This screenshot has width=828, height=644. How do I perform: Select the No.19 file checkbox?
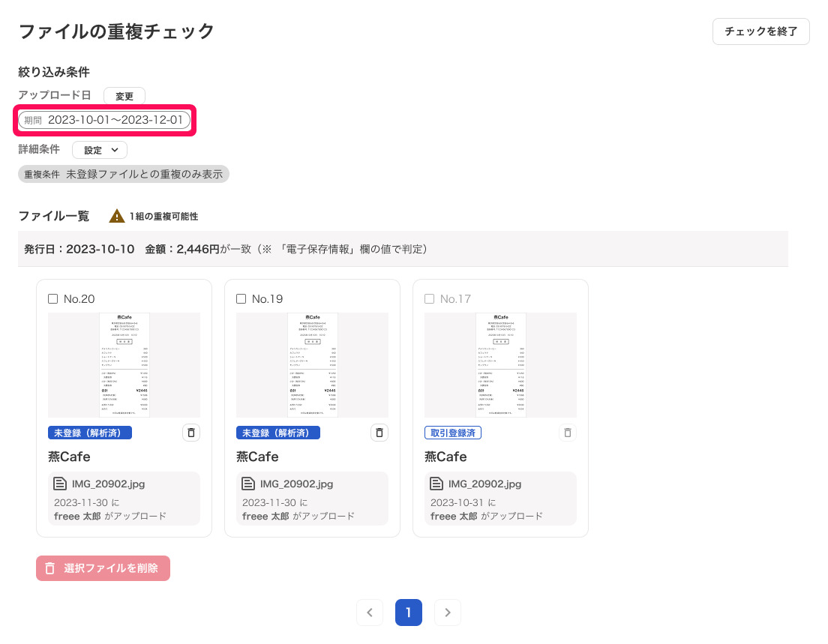coord(241,299)
